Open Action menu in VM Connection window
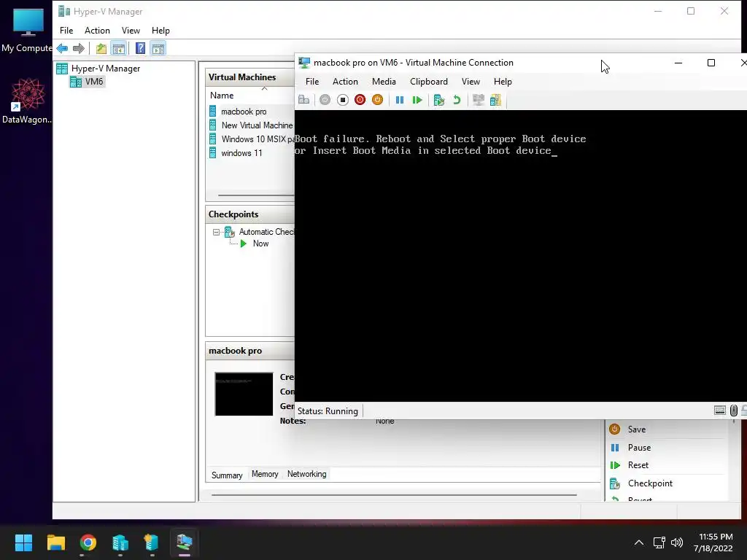This screenshot has width=747, height=560. [345, 82]
